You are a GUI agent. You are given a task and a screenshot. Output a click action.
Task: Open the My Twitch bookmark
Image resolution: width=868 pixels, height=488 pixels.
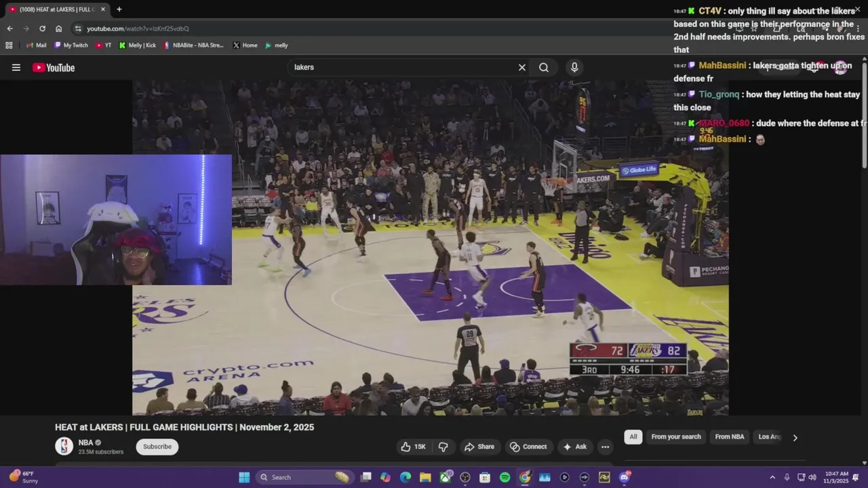[x=71, y=45]
